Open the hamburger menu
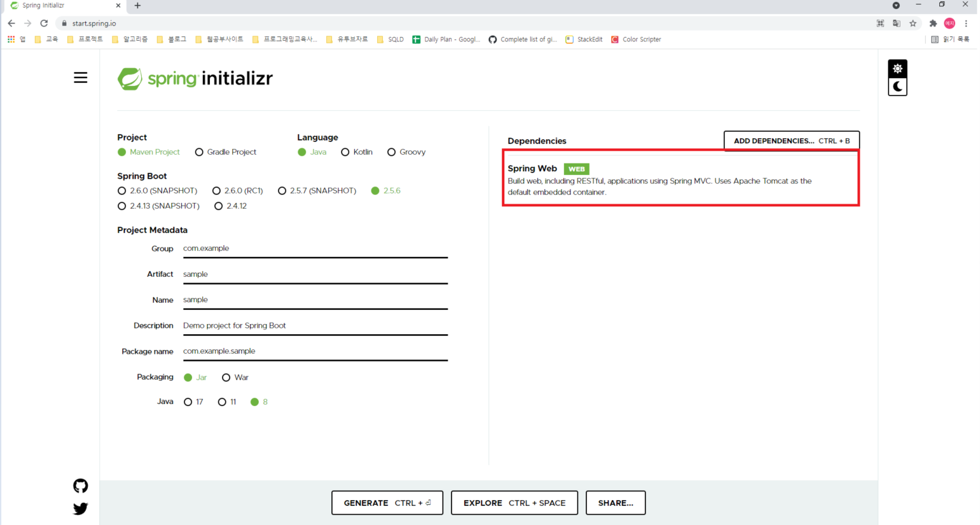 click(x=80, y=78)
